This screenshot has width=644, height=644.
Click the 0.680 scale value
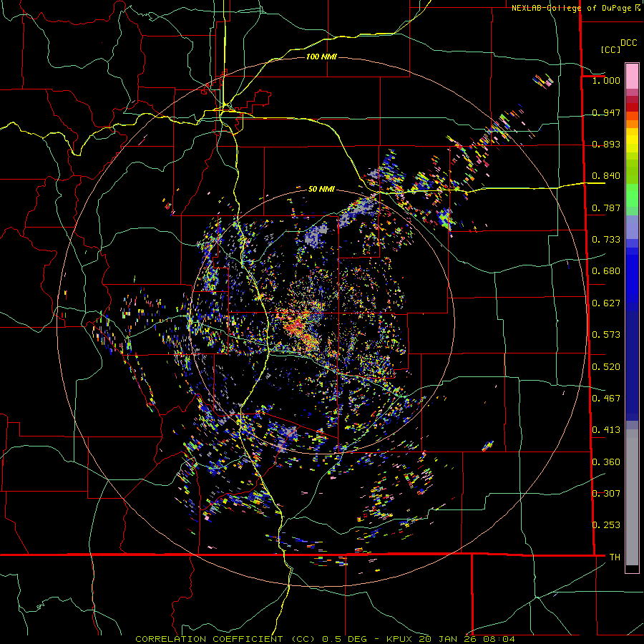606,271
